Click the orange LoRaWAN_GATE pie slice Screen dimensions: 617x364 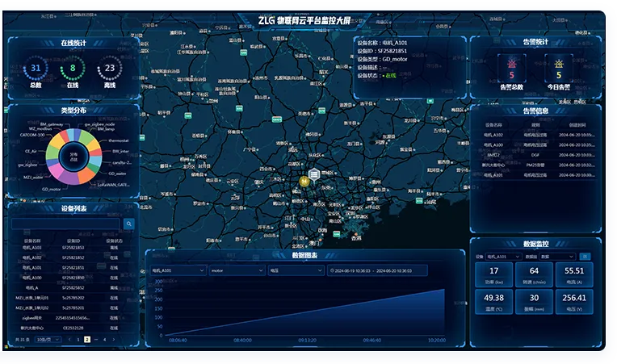click(86, 176)
